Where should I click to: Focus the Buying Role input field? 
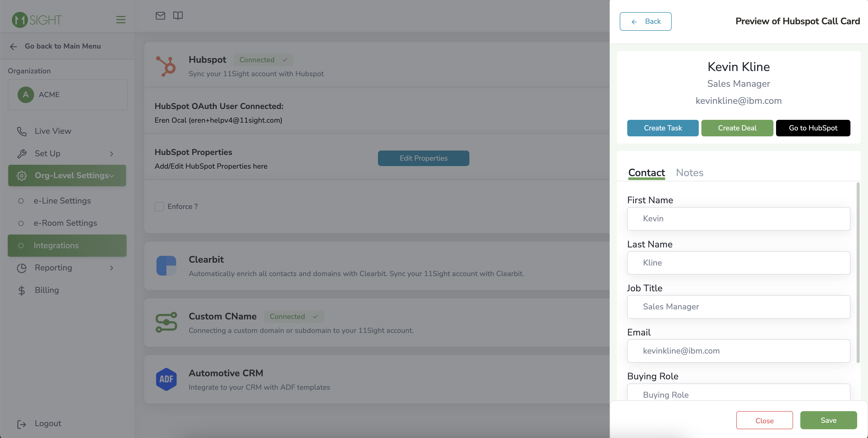(x=738, y=393)
